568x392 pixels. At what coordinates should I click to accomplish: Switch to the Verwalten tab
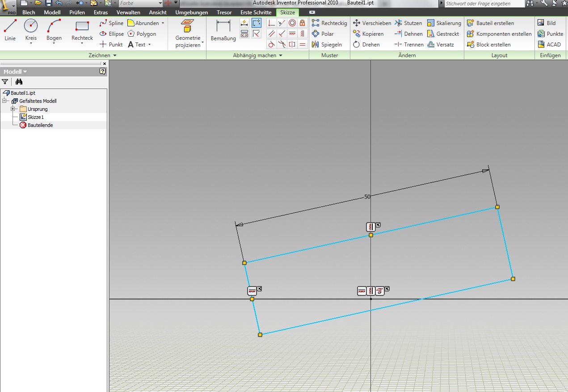coord(128,13)
